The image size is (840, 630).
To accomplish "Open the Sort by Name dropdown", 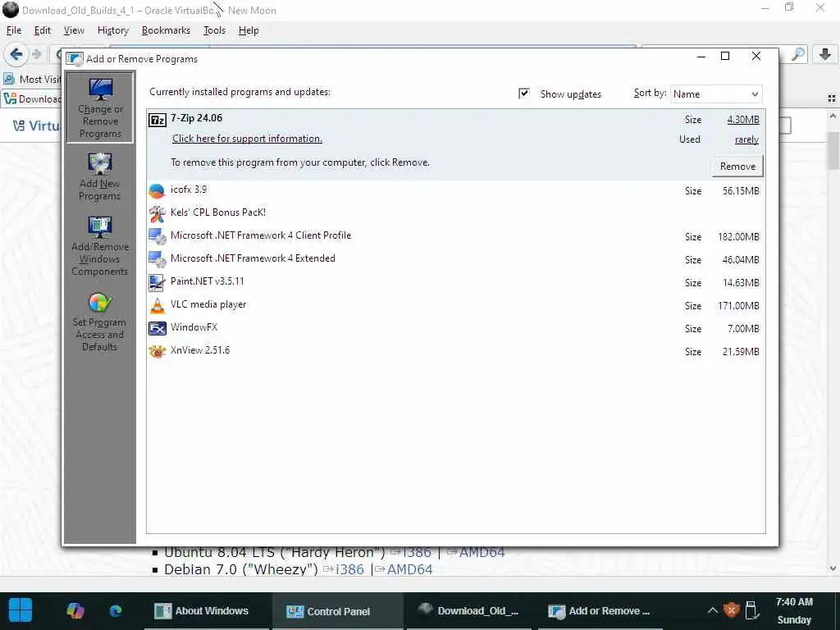I will 715,94.
